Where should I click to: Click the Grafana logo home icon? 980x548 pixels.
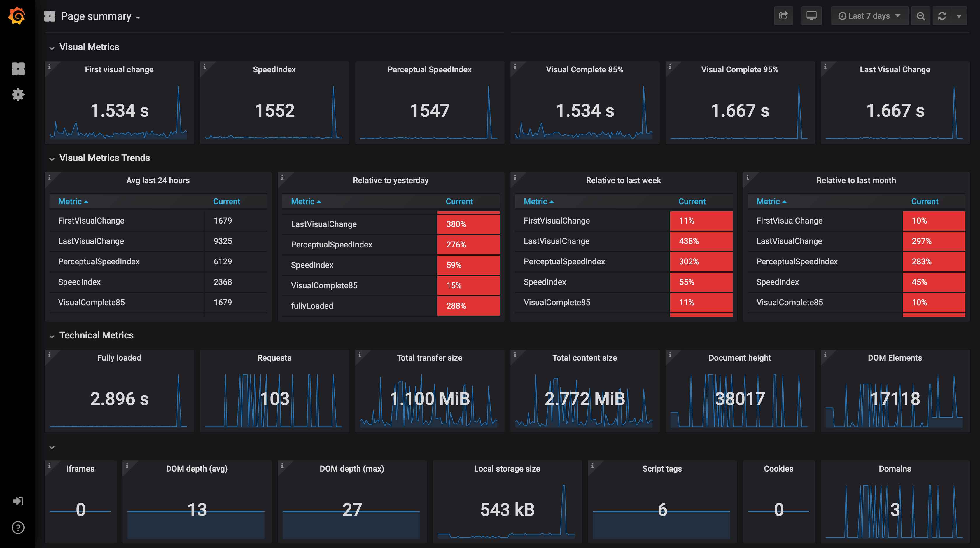pos(17,16)
